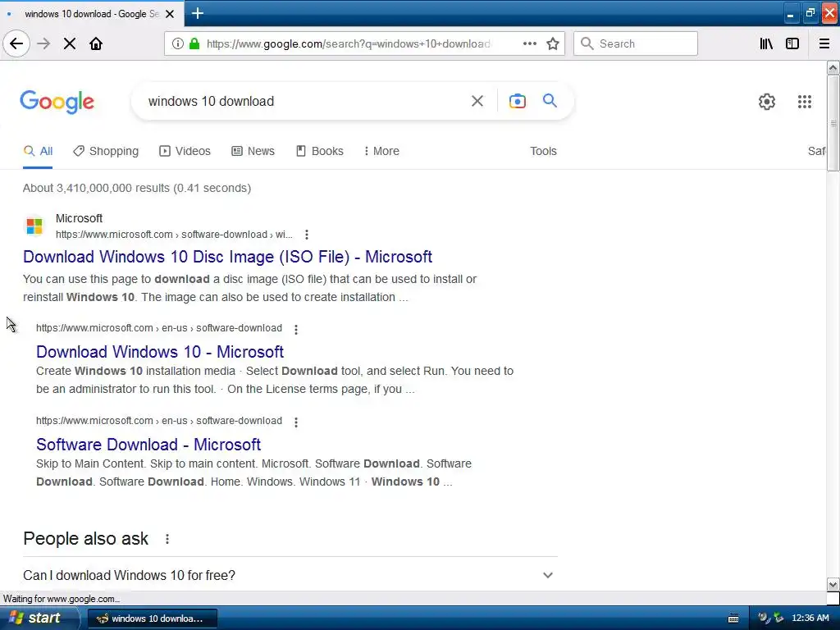Click the forward navigation arrow
The width and height of the screenshot is (840, 630).
[44, 43]
